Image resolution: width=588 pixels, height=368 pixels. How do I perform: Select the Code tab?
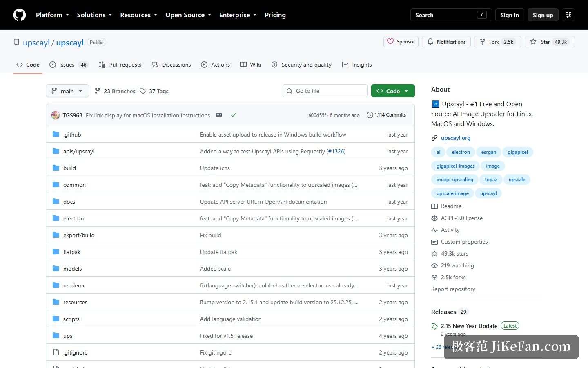coord(28,65)
